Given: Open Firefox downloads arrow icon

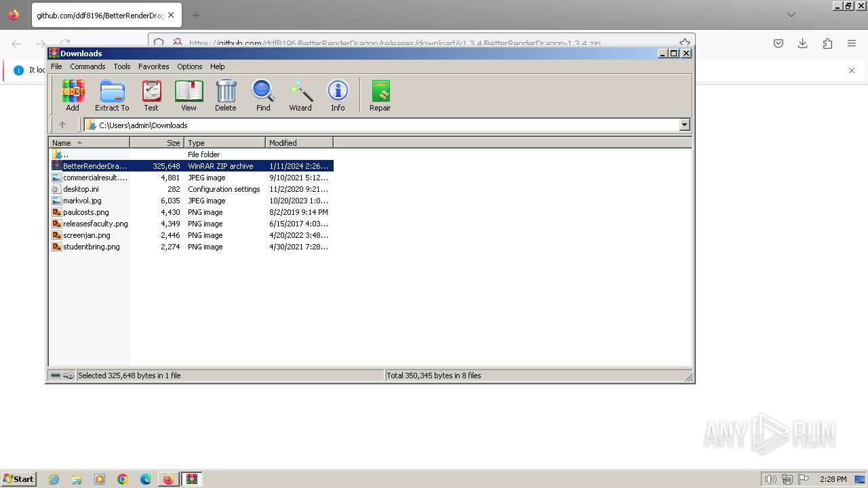Looking at the screenshot, I should click(803, 43).
